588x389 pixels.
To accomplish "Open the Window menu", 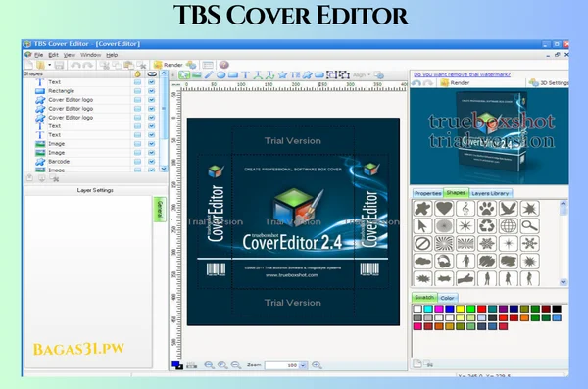I will coord(91,55).
